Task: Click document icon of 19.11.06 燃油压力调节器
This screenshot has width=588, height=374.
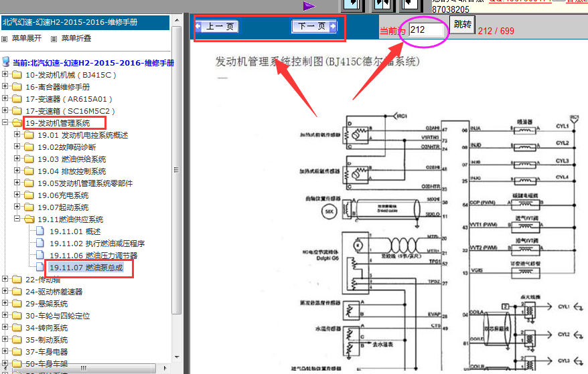Action: pos(40,255)
